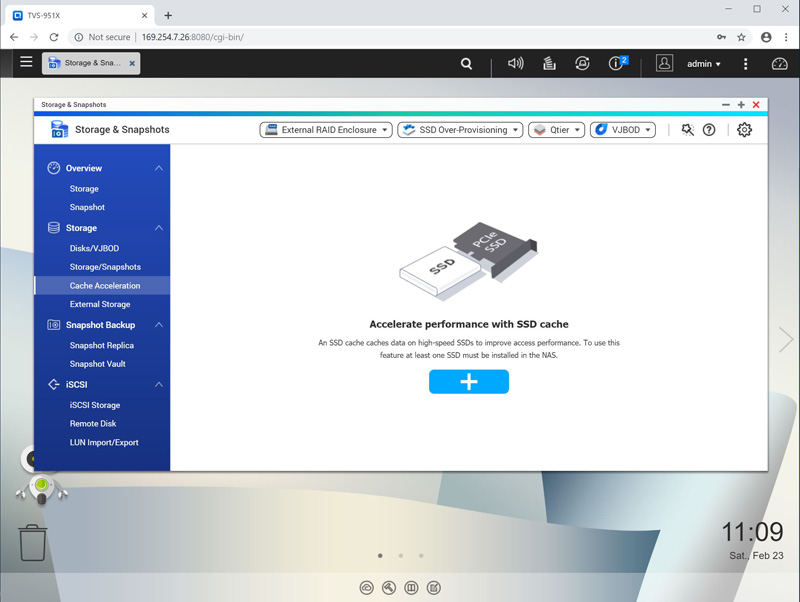Click the QTS search magnifier icon

466,64
